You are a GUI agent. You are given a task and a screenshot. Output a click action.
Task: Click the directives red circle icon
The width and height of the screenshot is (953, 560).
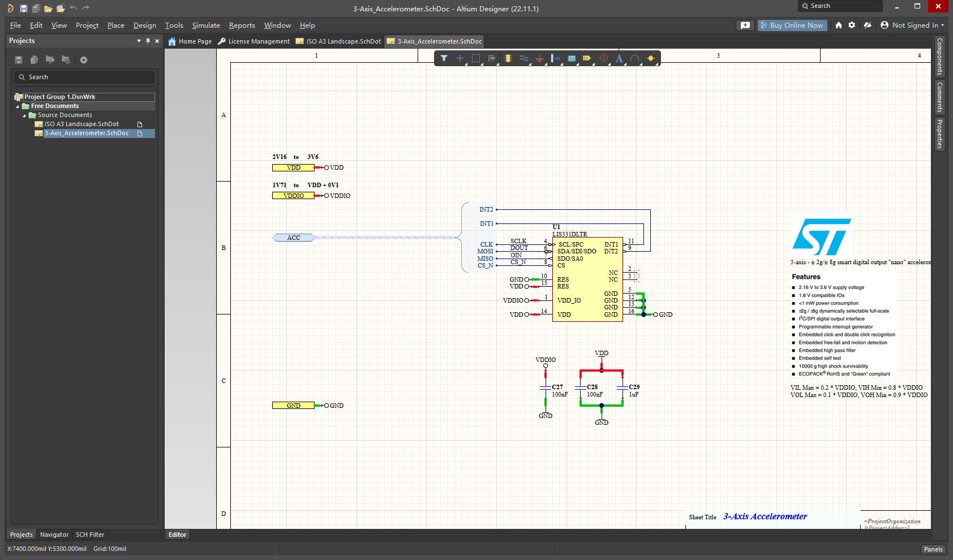coord(603,58)
